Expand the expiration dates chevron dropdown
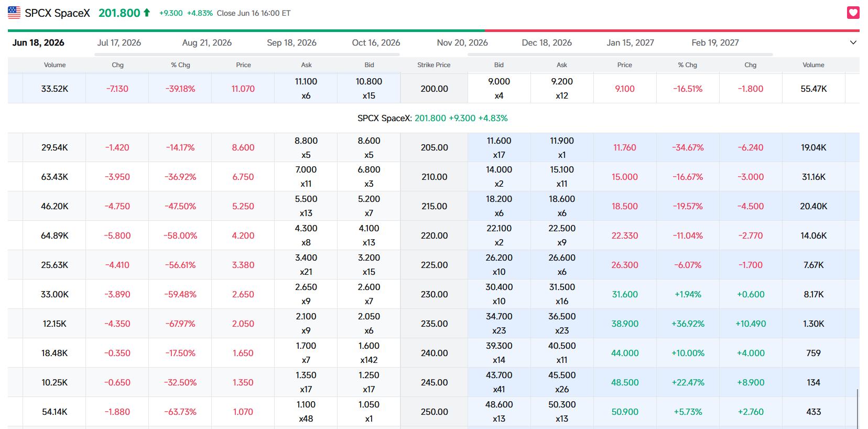 point(853,42)
